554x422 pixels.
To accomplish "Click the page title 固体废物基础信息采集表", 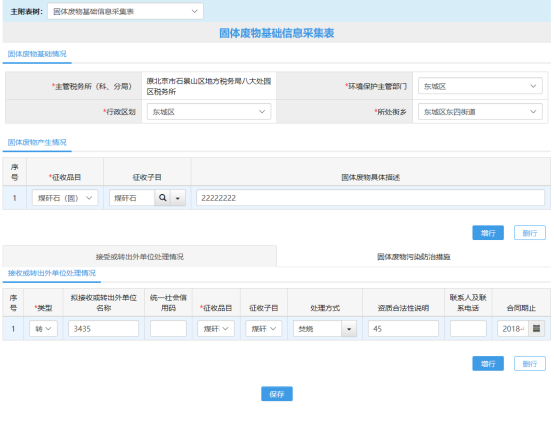I will pyautogui.click(x=277, y=33).
